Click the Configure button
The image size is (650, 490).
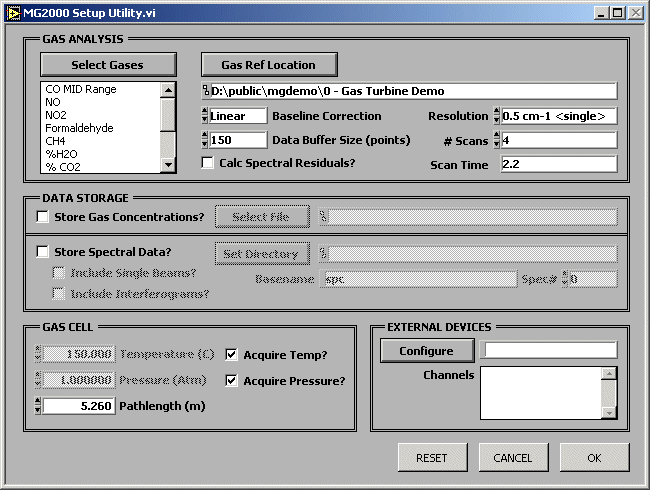(427, 351)
